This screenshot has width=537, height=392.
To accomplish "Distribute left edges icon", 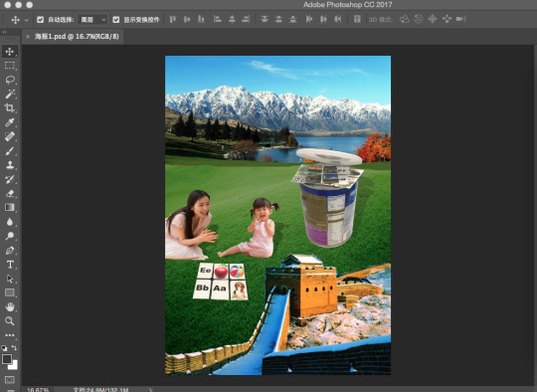I will pos(309,19).
